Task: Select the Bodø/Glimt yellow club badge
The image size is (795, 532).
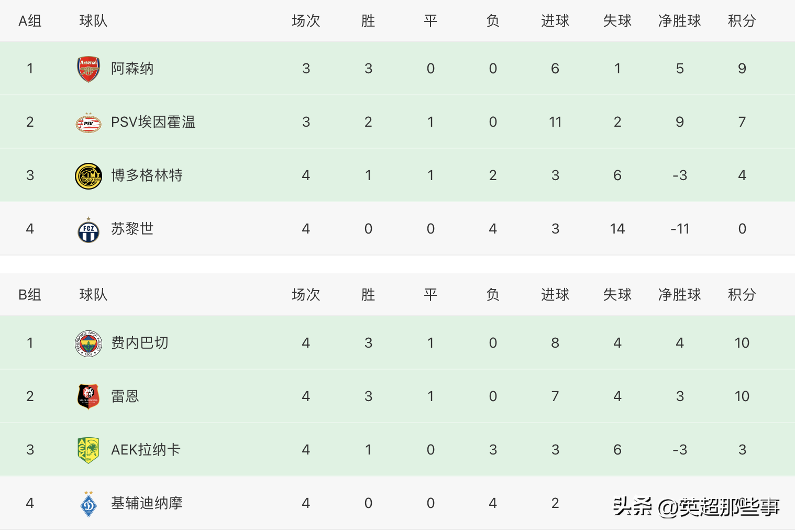Action: click(x=89, y=176)
